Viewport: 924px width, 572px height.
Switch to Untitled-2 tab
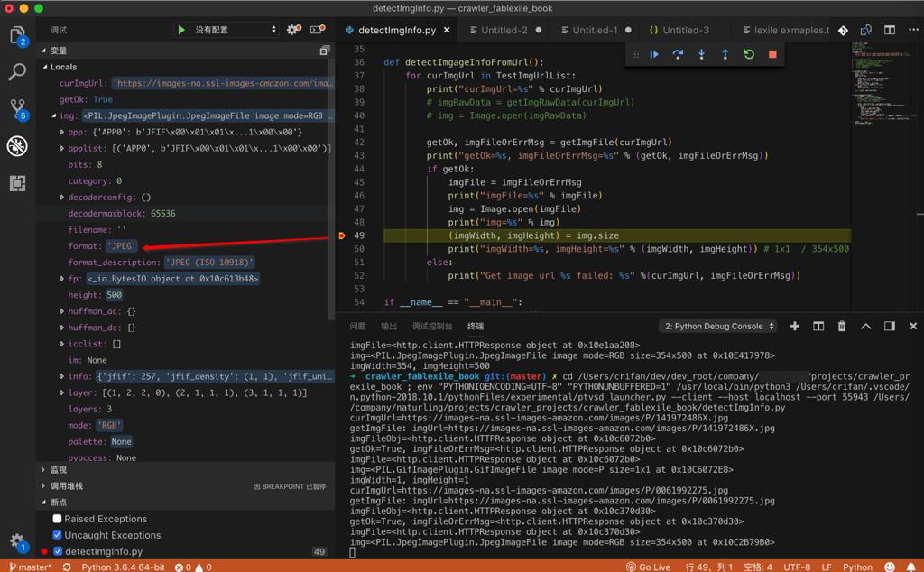pyautogui.click(x=504, y=30)
